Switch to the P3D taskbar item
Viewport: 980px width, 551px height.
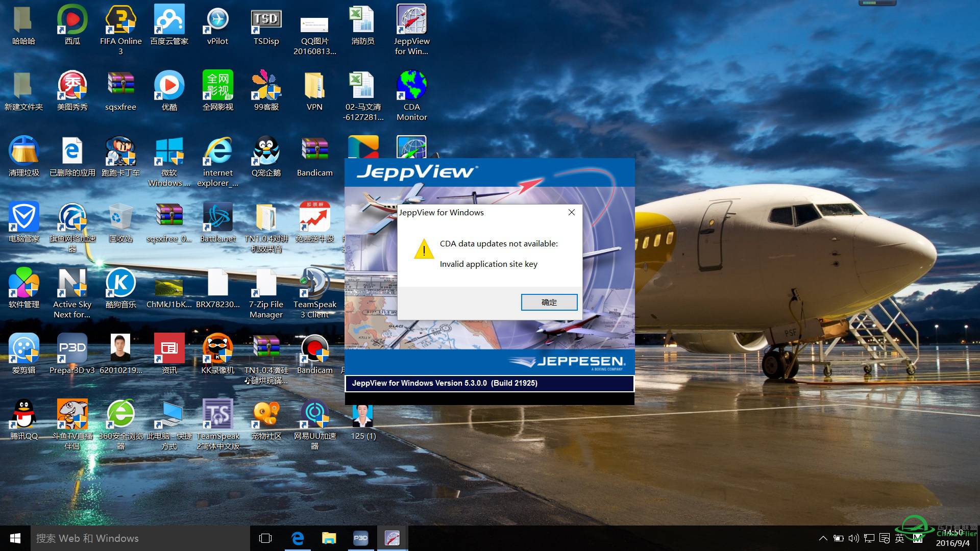[x=361, y=538]
